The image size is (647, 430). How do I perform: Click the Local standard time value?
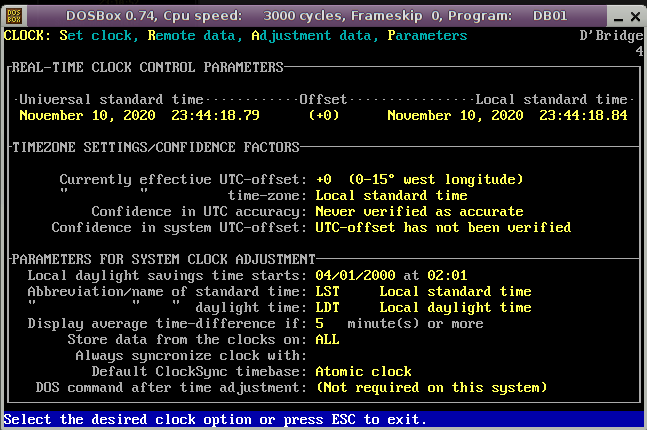coord(507,115)
